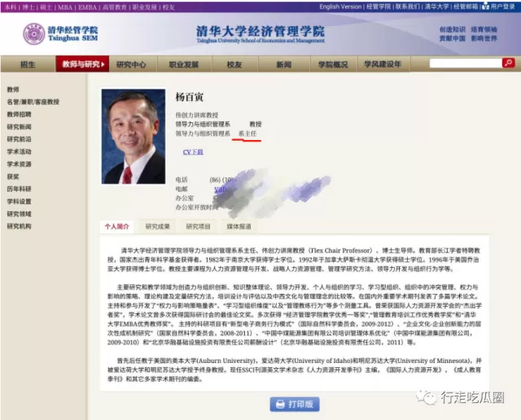Click the professor's portrait photo

134,136
